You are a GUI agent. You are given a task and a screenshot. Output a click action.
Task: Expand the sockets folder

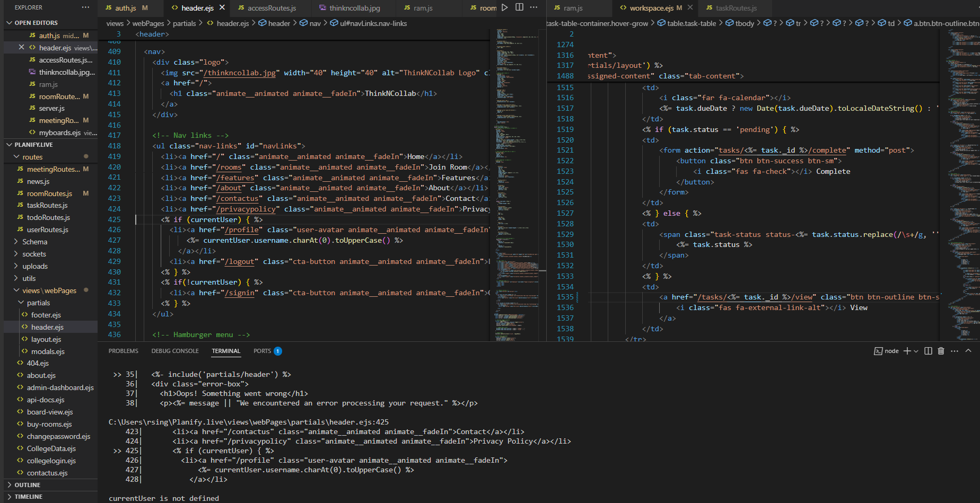[51, 254]
